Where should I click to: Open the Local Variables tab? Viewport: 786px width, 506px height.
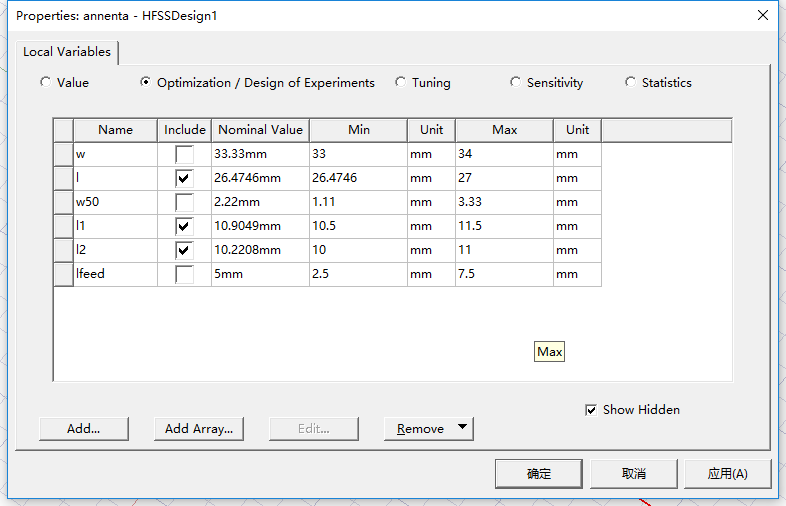pyautogui.click(x=67, y=52)
